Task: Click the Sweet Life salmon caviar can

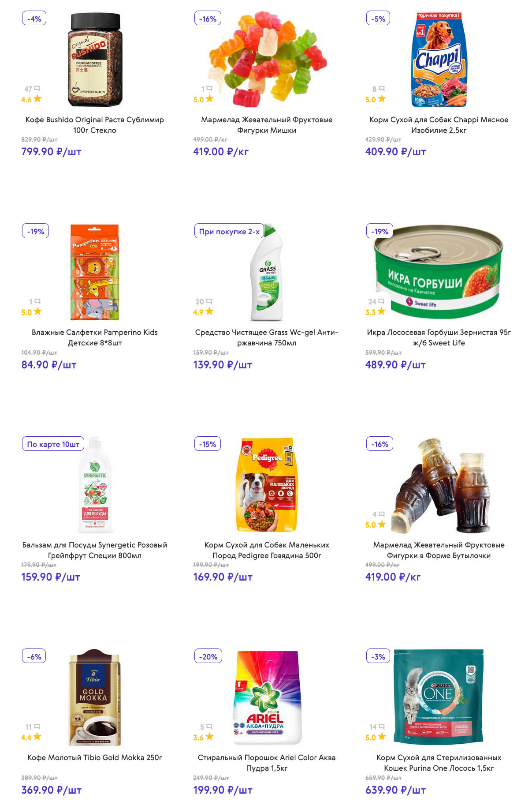Action: [439, 272]
